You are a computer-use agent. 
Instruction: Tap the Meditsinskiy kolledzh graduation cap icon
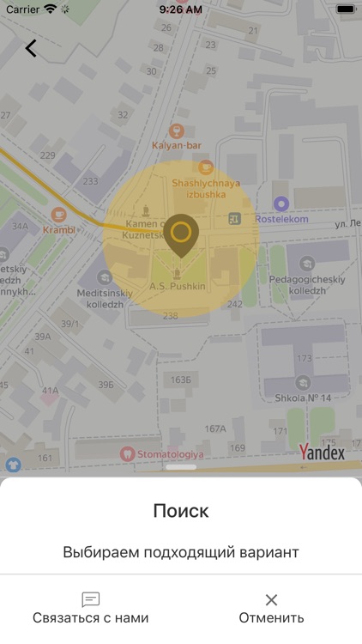coord(105,278)
